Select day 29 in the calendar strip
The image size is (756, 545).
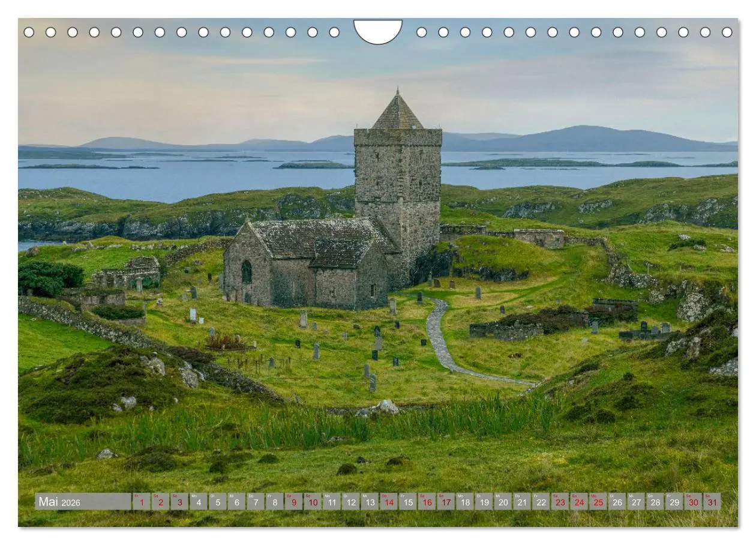pyautogui.click(x=674, y=502)
